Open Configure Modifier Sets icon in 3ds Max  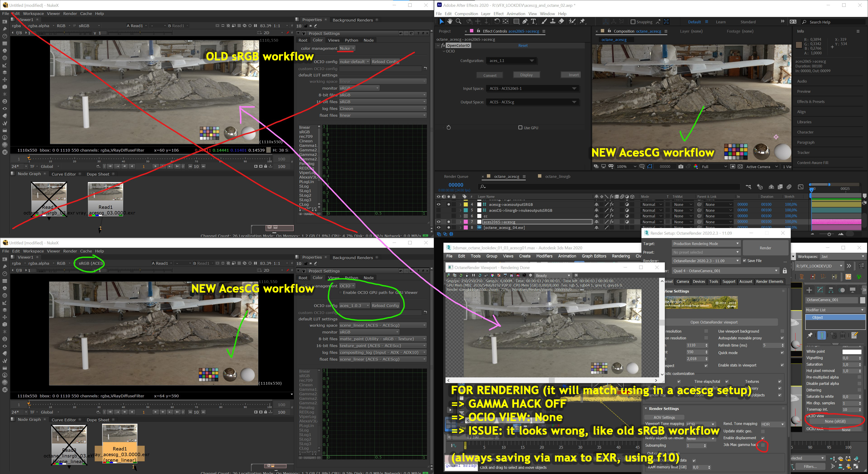[x=854, y=335]
